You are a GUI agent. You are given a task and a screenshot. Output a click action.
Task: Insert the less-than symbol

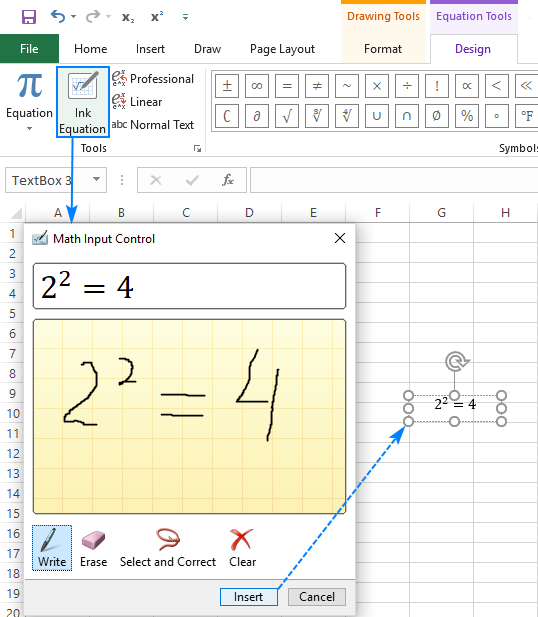tap(497, 86)
